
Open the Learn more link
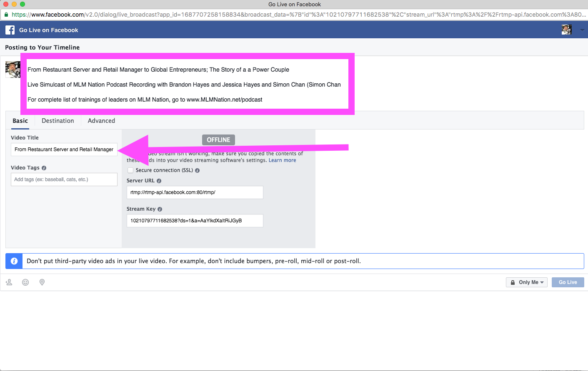pos(282,160)
